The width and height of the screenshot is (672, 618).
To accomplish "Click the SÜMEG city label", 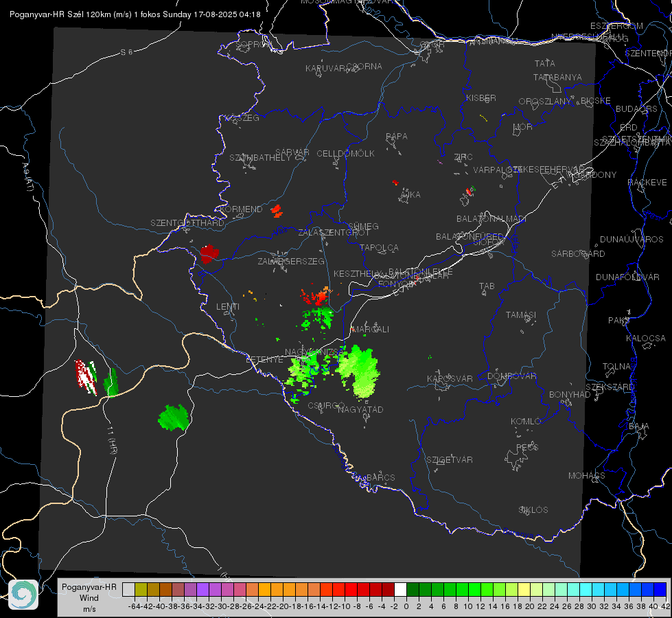I will (363, 226).
